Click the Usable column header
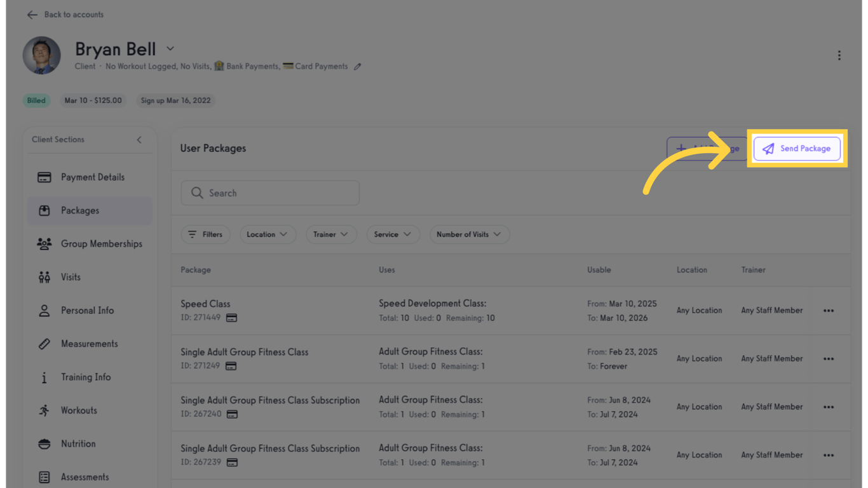Viewport: 868px width, 488px height. pyautogui.click(x=599, y=270)
